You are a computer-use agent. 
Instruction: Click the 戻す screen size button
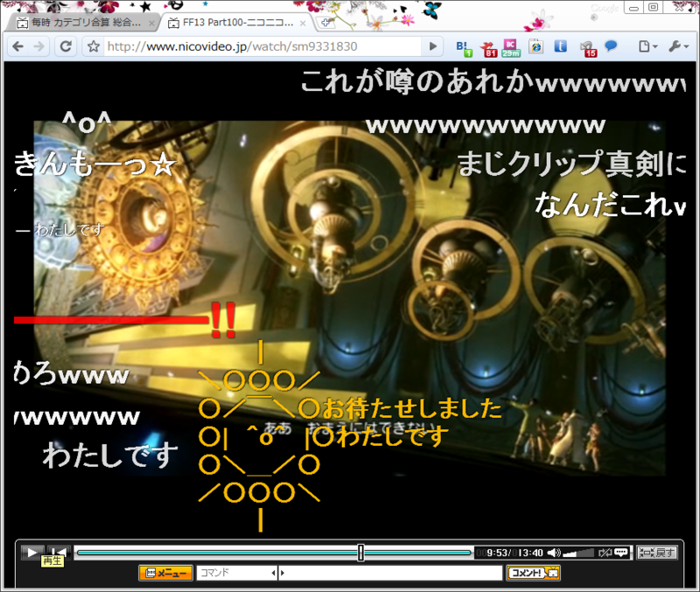657,553
